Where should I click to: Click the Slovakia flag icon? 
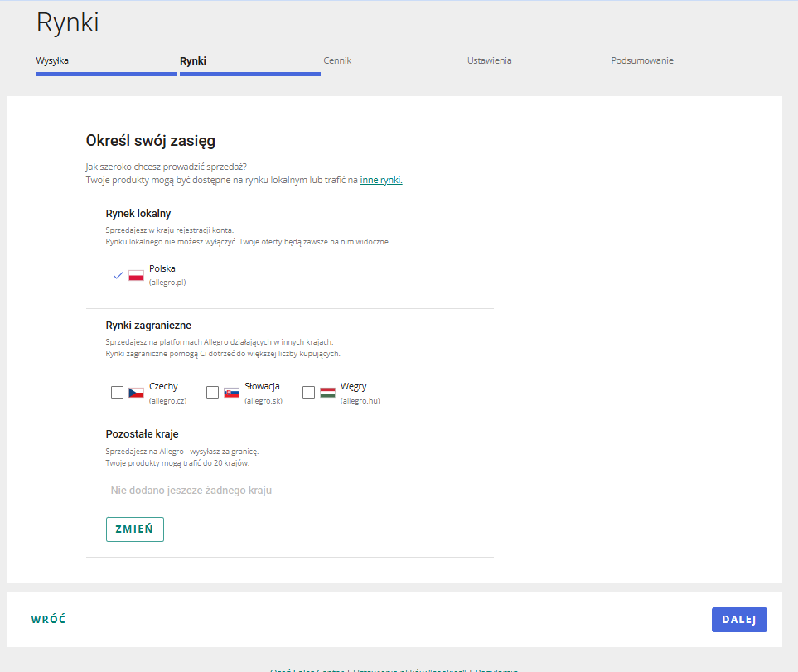(231, 393)
